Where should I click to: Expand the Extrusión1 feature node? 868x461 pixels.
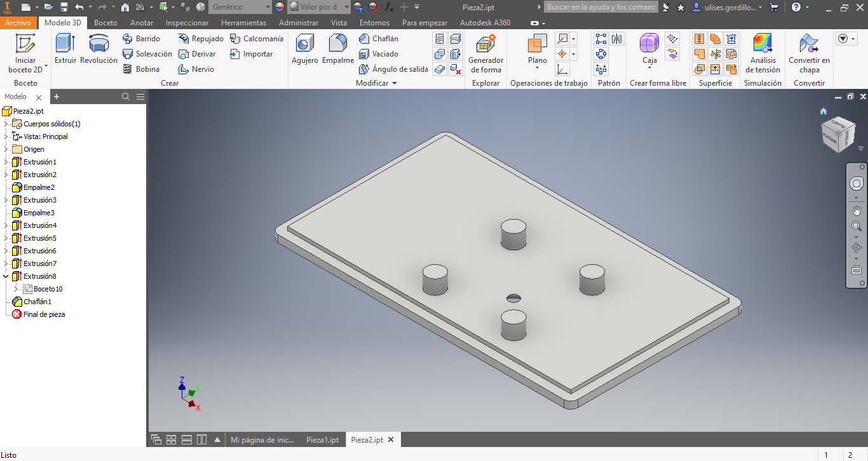click(6, 162)
